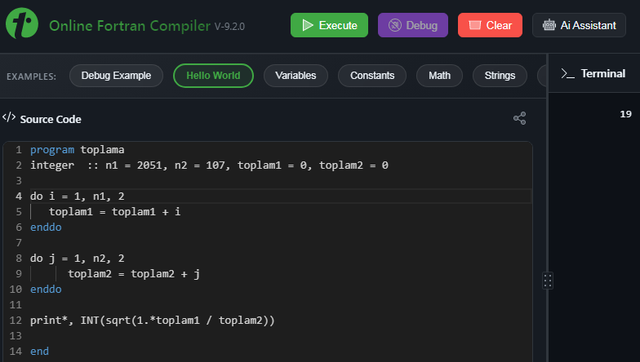Load the Debug Example sample
Image resolution: width=640 pixels, height=362 pixels.
click(116, 76)
